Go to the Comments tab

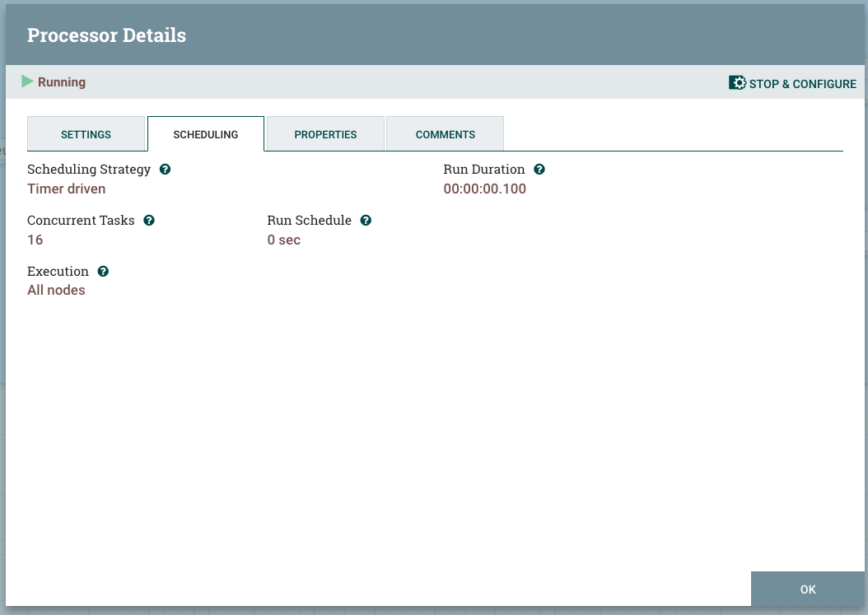tap(445, 134)
